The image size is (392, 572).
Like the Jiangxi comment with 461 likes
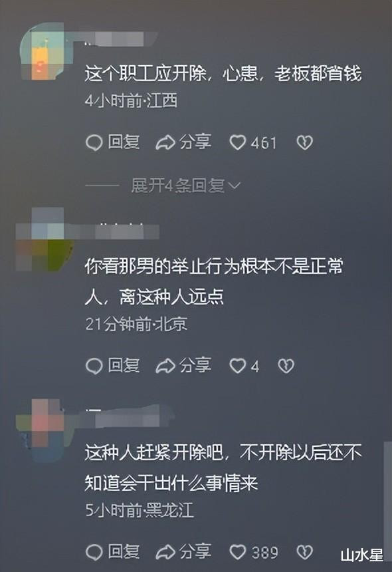pos(238,142)
